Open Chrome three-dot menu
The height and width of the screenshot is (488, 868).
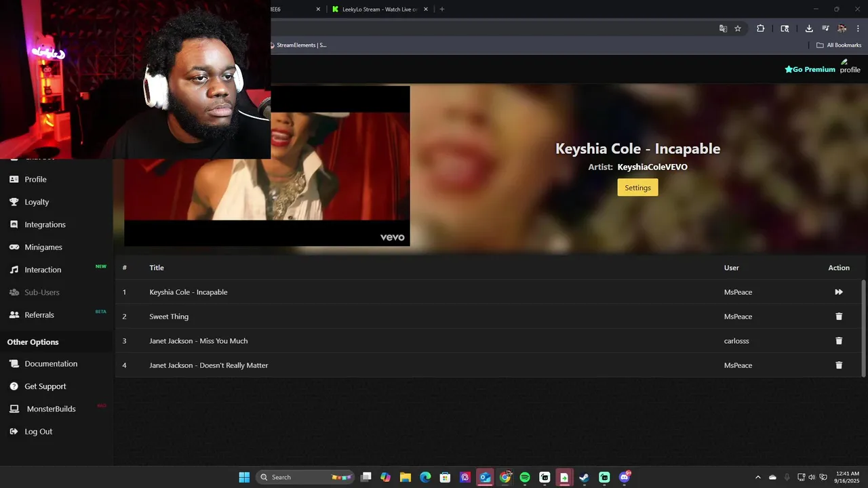click(x=858, y=28)
